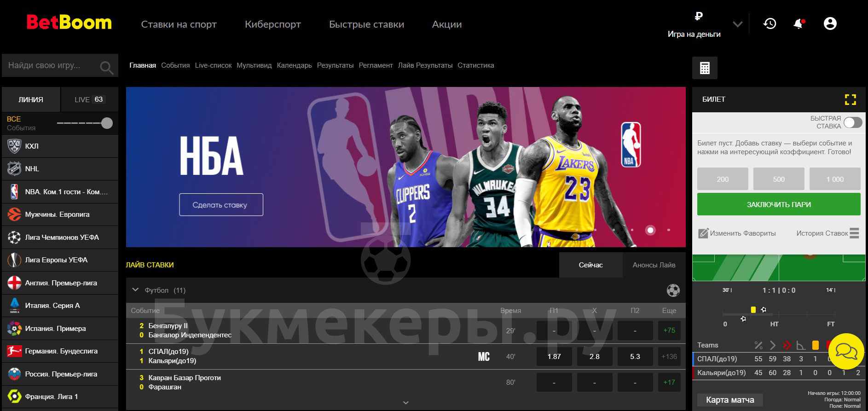The image size is (868, 411).
Task: Click the Изменить Фавориты pencil icon
Action: [x=703, y=233]
